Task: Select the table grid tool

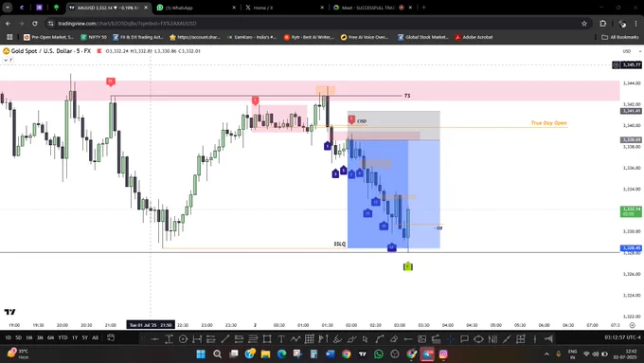Action: [x=310, y=339]
